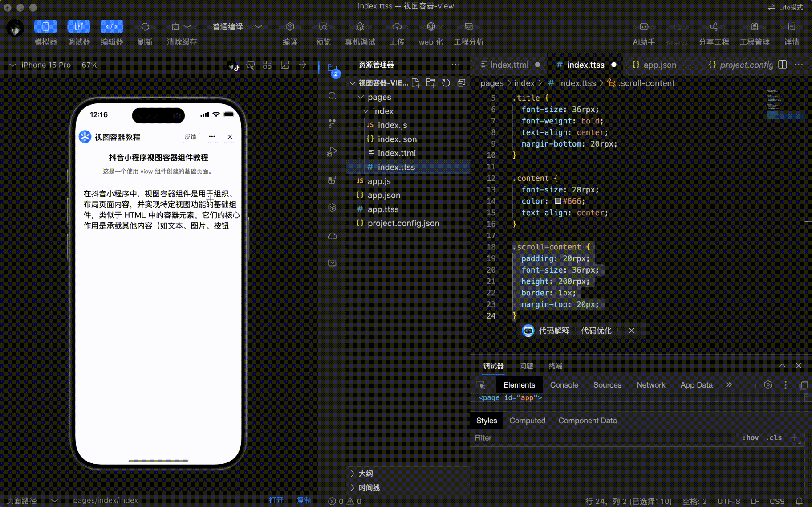
Task: Click the refresh icon in toolbar
Action: tap(145, 27)
